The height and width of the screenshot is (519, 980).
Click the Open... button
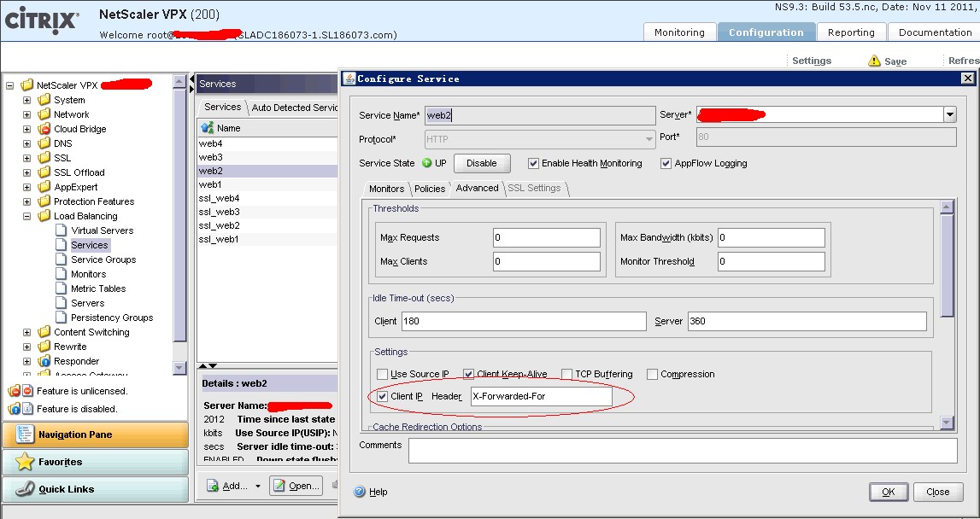[296, 486]
